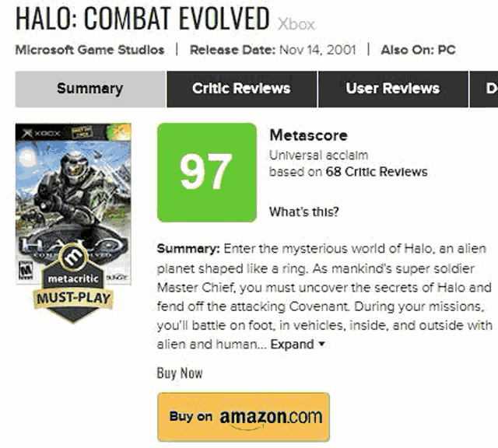498x448 pixels.
Task: Click the Expand arrow after the summary
Action: coord(321,345)
